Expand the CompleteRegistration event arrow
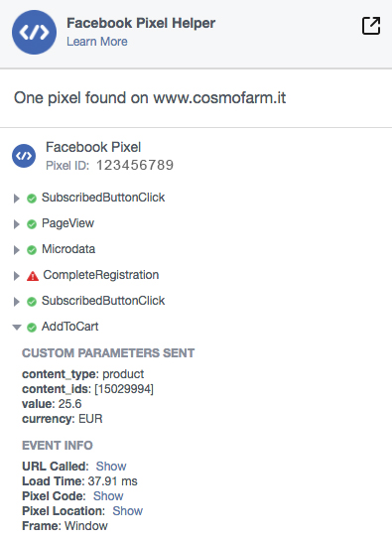The height and width of the screenshot is (539, 392). [16, 276]
